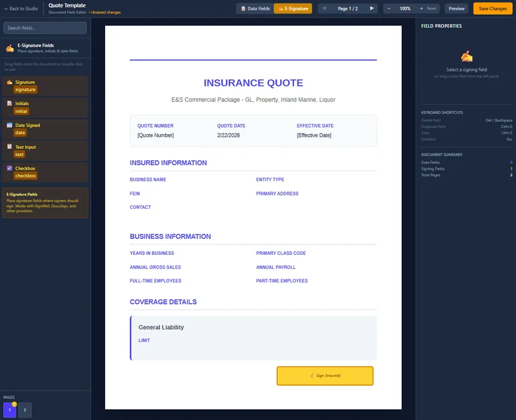Go back to Studio
This screenshot has width=516, height=420.
[21, 8]
